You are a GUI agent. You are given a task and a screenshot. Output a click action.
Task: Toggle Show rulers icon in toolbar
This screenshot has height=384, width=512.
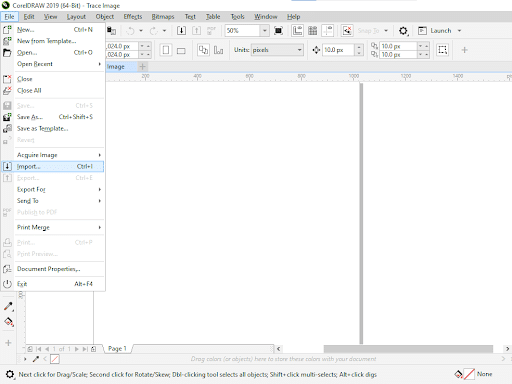pyautogui.click(x=297, y=31)
